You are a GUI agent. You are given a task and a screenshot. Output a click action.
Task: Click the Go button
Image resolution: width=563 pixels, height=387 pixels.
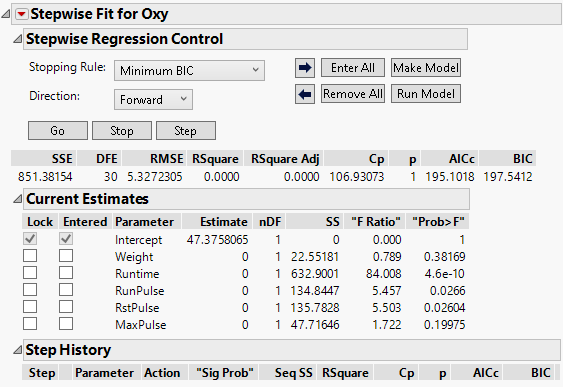pos(58,131)
